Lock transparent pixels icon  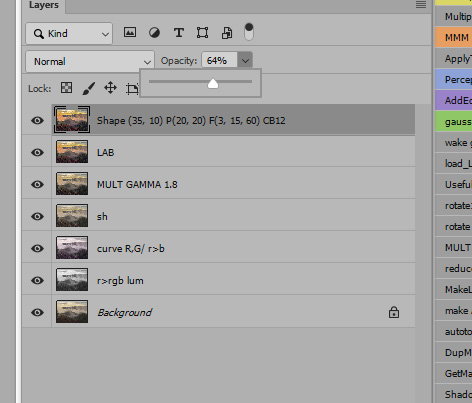66,88
